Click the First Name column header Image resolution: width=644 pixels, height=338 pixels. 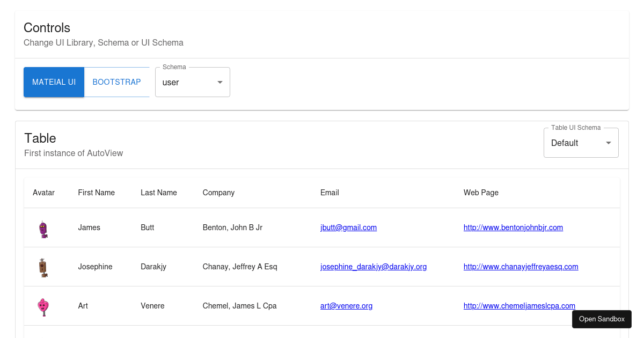click(x=96, y=193)
